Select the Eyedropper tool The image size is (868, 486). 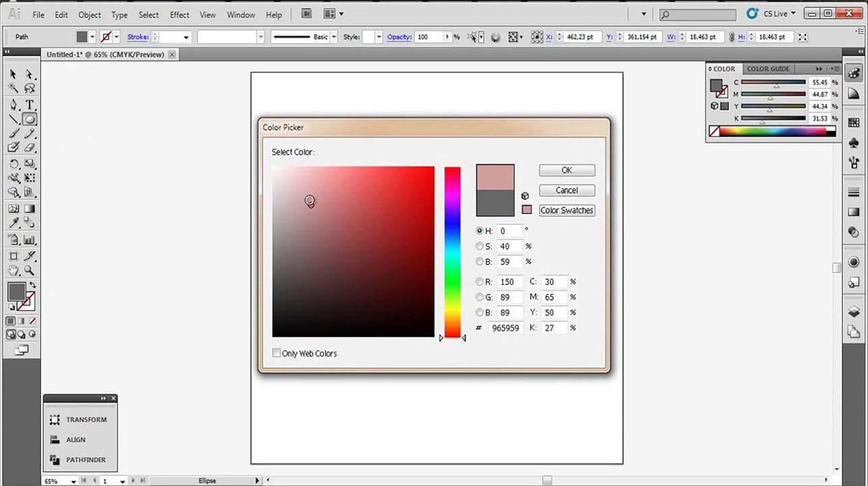pos(13,224)
